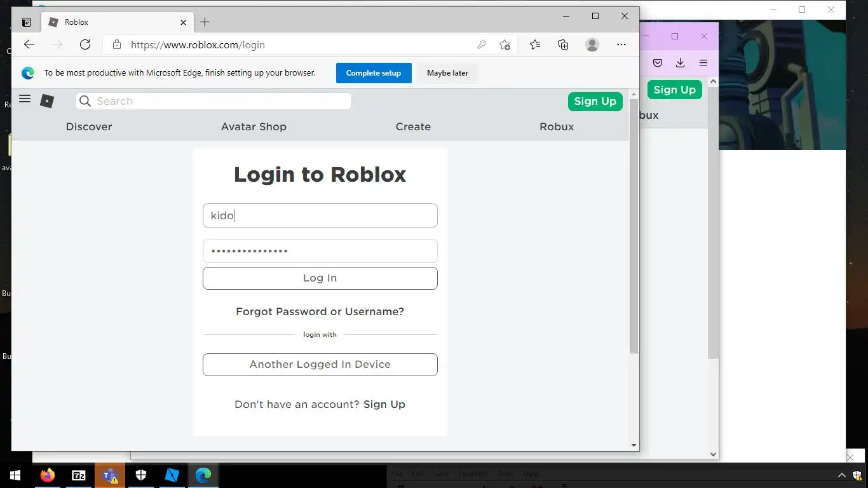This screenshot has height=488, width=868.
Task: Open Microsoft Teams from the taskbar
Action: 110,475
